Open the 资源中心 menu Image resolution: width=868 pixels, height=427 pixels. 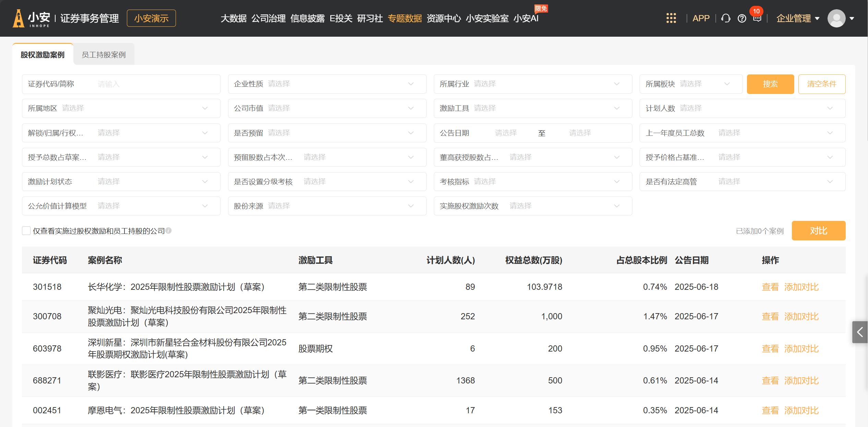444,18
